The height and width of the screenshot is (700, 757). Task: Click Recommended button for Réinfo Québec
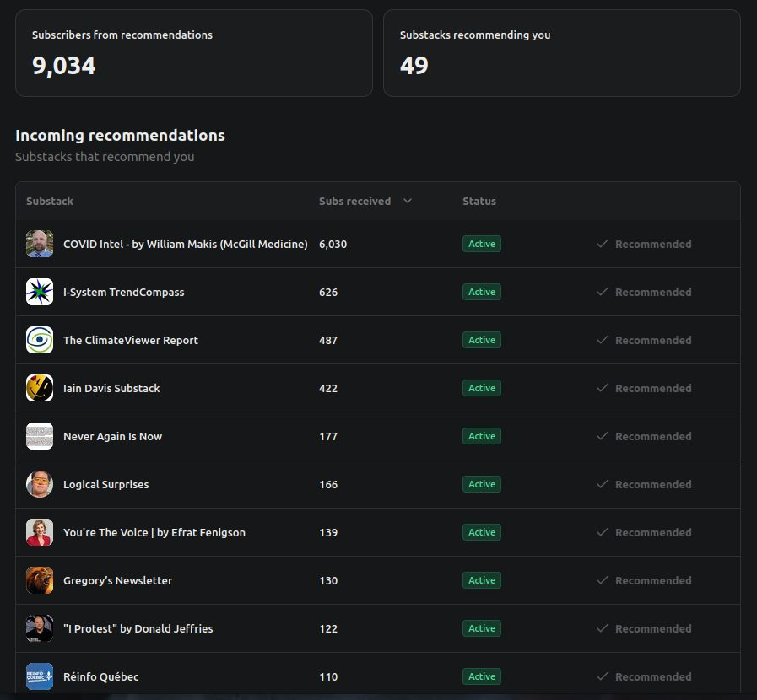coord(644,677)
